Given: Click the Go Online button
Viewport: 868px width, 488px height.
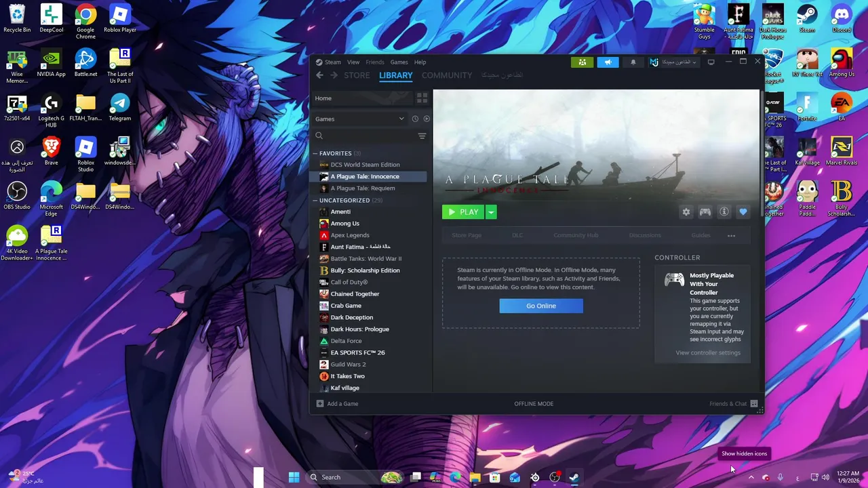Looking at the screenshot, I should tap(541, 306).
